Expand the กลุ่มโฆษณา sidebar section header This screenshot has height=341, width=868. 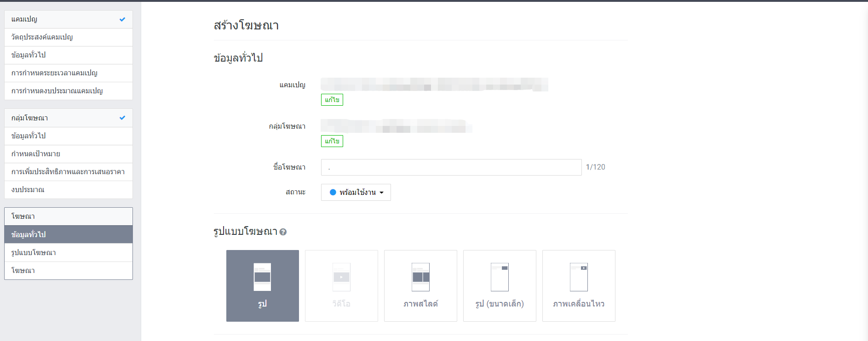30,118
